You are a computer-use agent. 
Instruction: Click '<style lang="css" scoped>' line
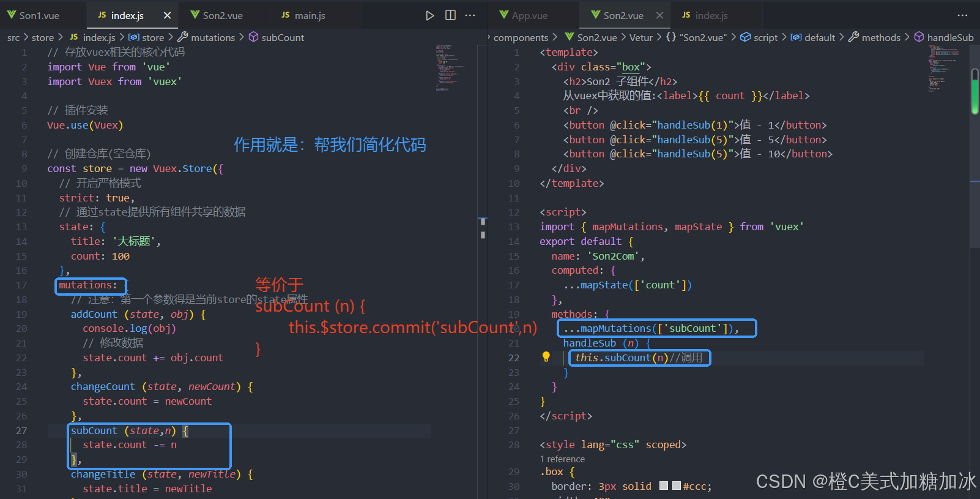613,445
